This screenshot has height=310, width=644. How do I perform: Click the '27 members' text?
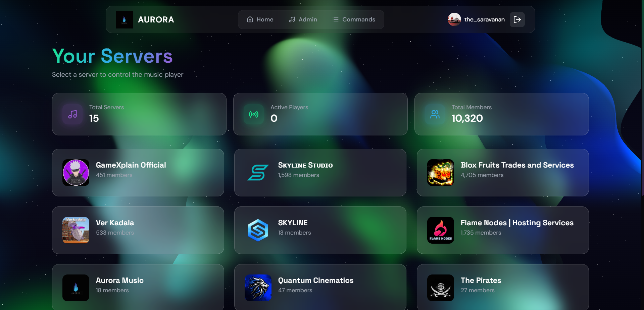(x=478, y=290)
